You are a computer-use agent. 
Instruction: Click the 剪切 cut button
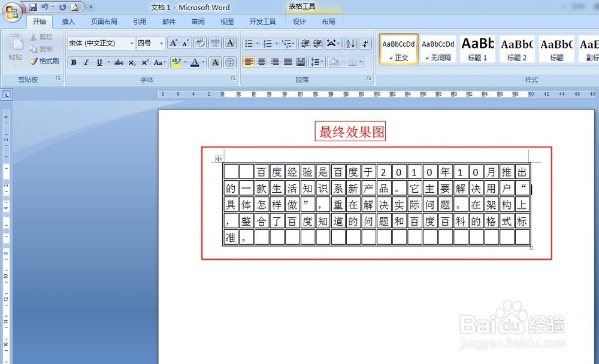coord(42,37)
